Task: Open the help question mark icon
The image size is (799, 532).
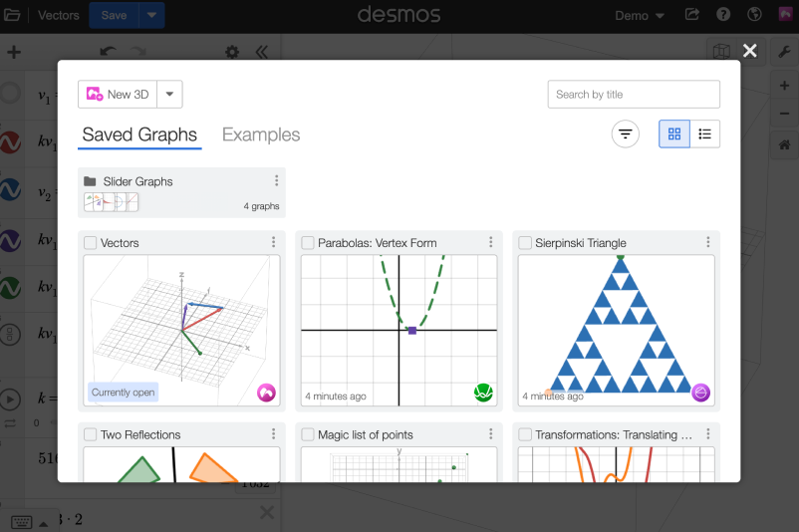Action: (723, 15)
